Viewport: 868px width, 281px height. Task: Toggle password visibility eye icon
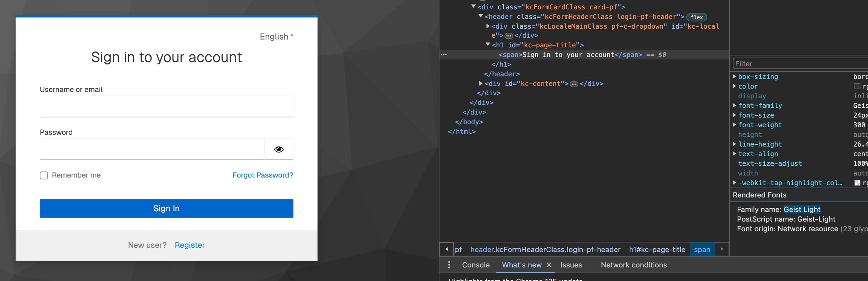tap(279, 149)
